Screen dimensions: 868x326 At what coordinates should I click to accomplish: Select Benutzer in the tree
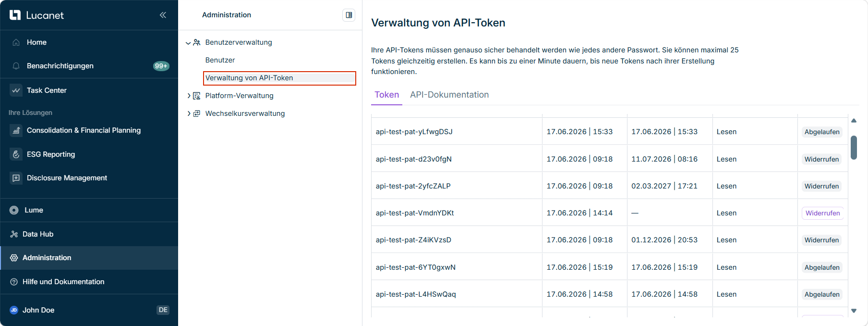tap(220, 60)
